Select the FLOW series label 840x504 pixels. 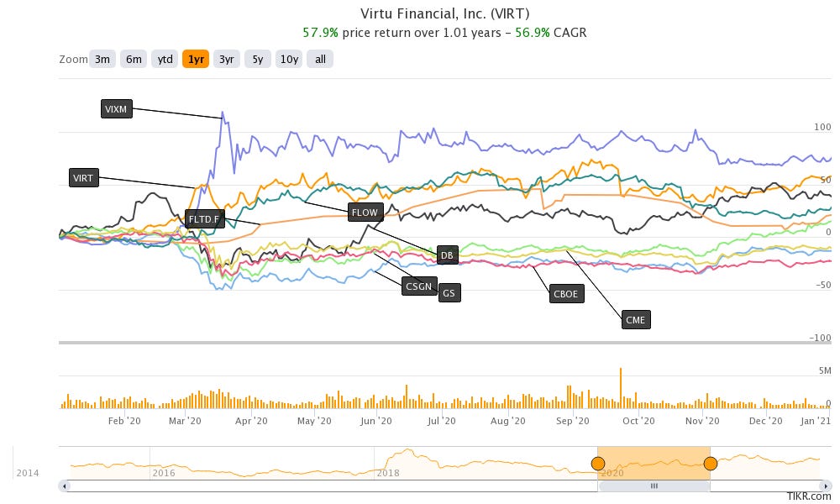(x=365, y=212)
